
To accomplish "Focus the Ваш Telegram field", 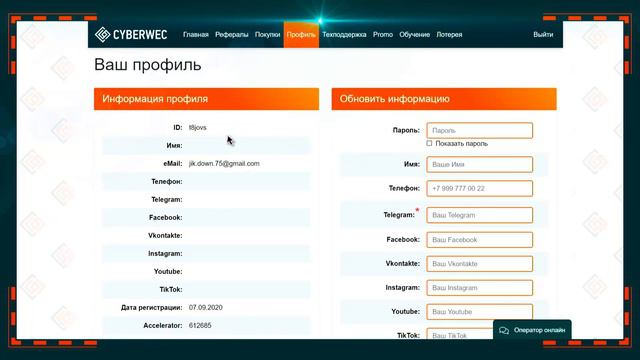I will [480, 215].
